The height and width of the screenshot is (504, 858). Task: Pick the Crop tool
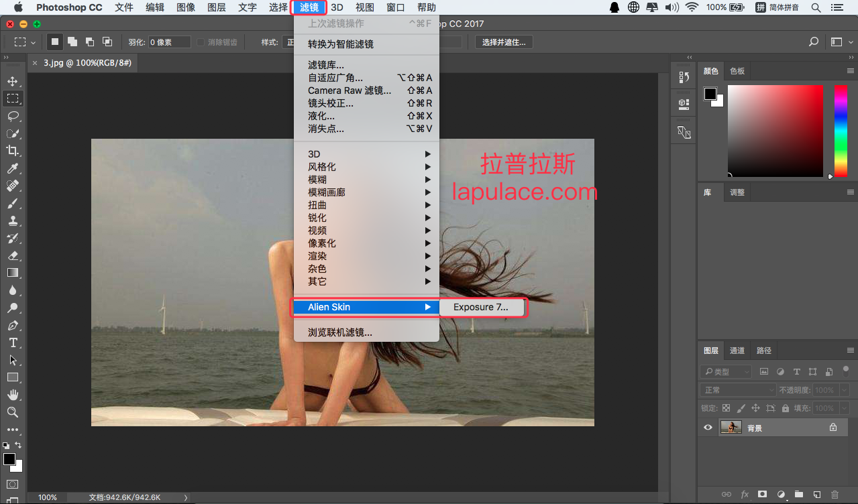[12, 151]
